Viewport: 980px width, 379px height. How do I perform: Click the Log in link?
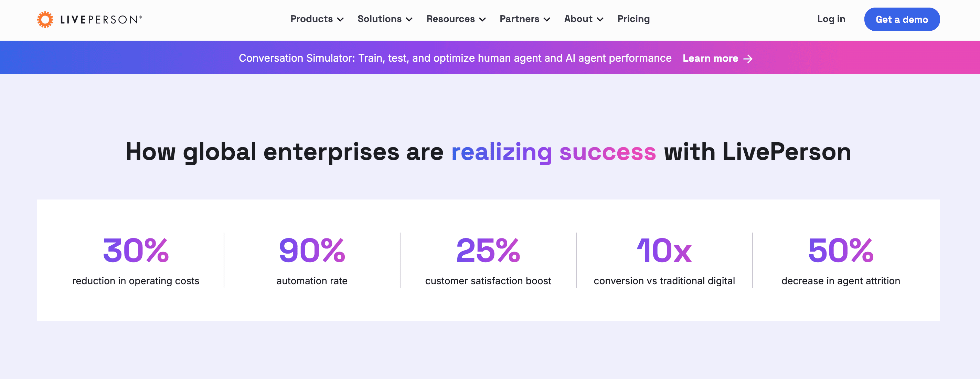click(x=831, y=19)
